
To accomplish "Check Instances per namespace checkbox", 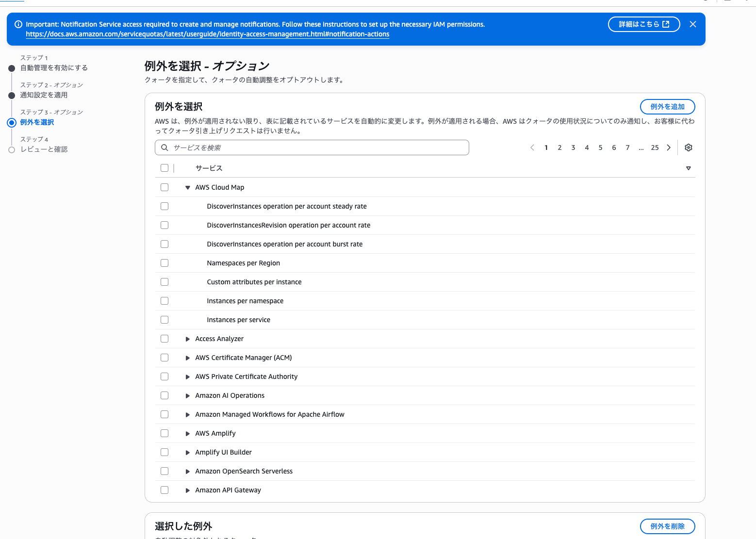I will tap(164, 301).
